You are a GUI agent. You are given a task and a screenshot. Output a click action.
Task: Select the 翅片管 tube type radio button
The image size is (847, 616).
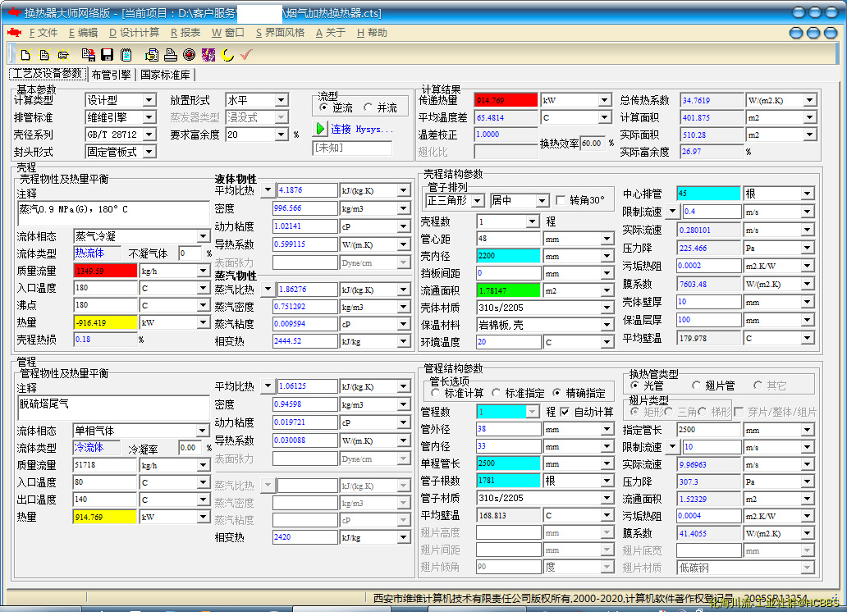(x=696, y=386)
